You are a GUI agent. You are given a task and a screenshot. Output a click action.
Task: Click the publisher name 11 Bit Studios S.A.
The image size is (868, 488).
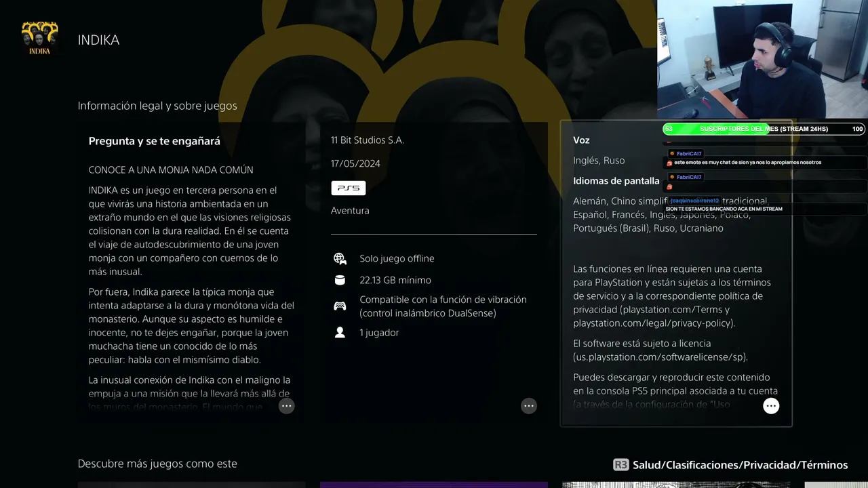368,140
